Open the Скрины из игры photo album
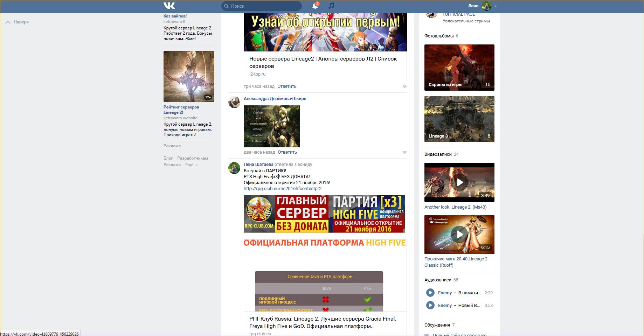Screen dimensions: 644x336 [459, 68]
